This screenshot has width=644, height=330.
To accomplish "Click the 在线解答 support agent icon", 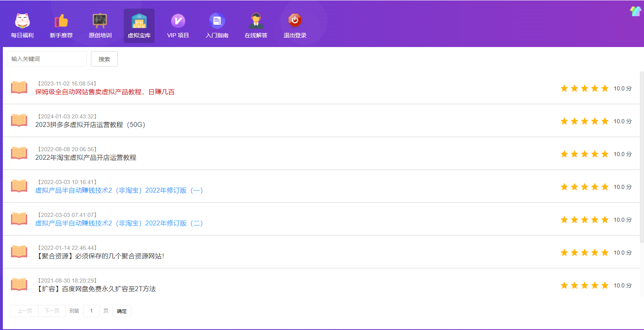I will click(x=256, y=21).
